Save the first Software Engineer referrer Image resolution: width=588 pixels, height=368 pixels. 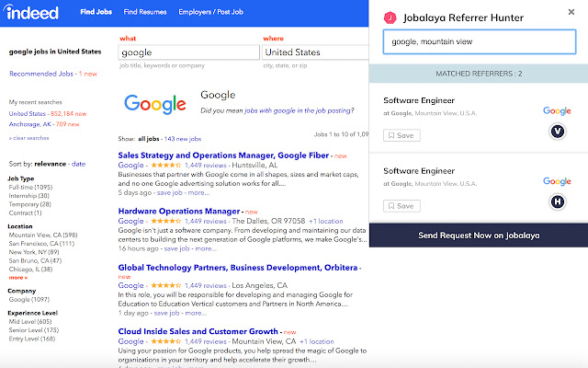pos(401,135)
